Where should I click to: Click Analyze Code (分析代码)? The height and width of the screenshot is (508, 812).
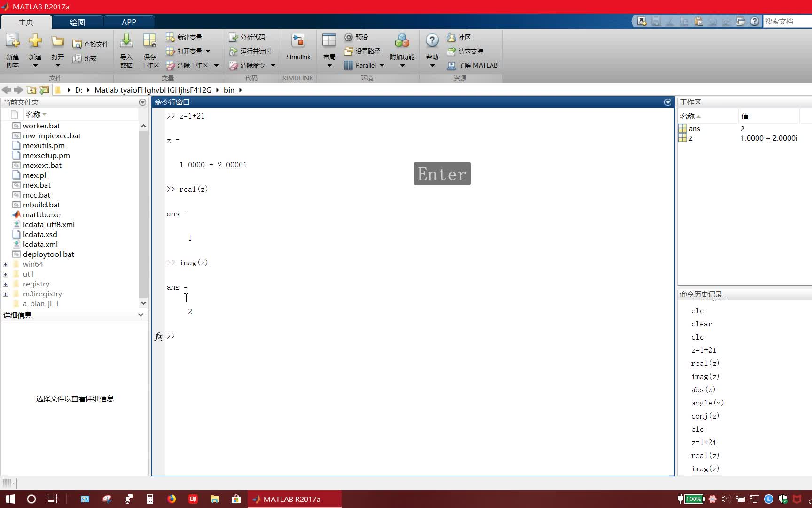247,37
